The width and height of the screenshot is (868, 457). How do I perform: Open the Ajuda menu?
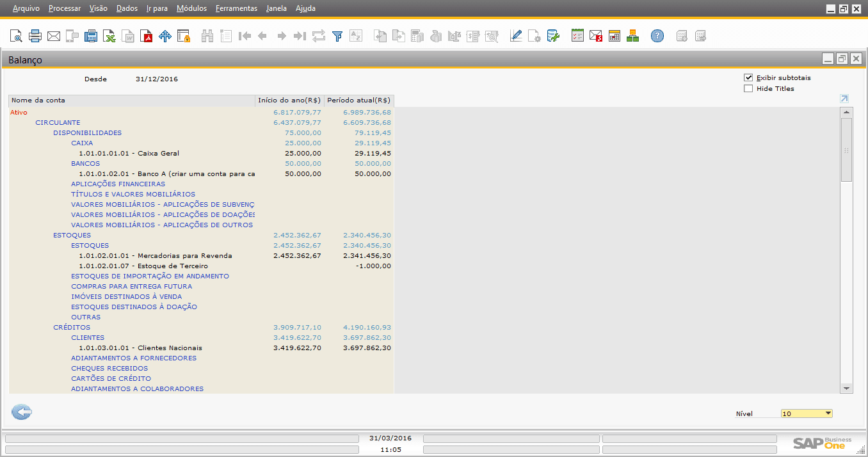pos(305,8)
